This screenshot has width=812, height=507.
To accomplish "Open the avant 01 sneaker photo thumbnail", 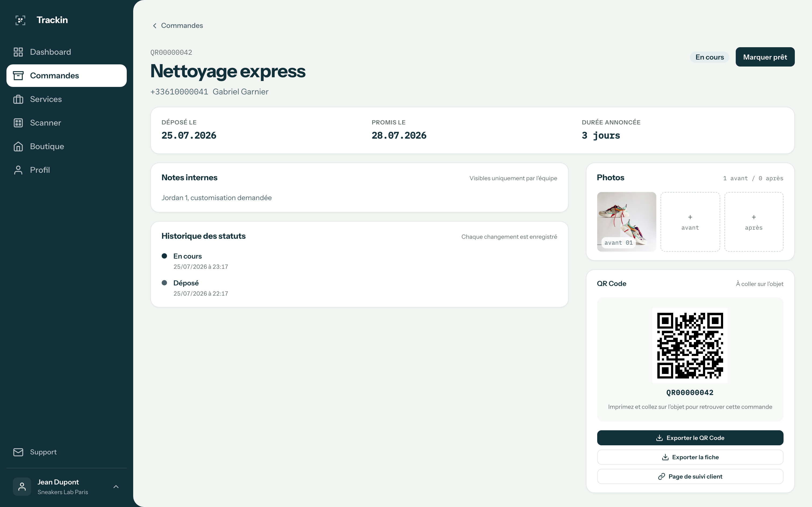I will click(626, 222).
